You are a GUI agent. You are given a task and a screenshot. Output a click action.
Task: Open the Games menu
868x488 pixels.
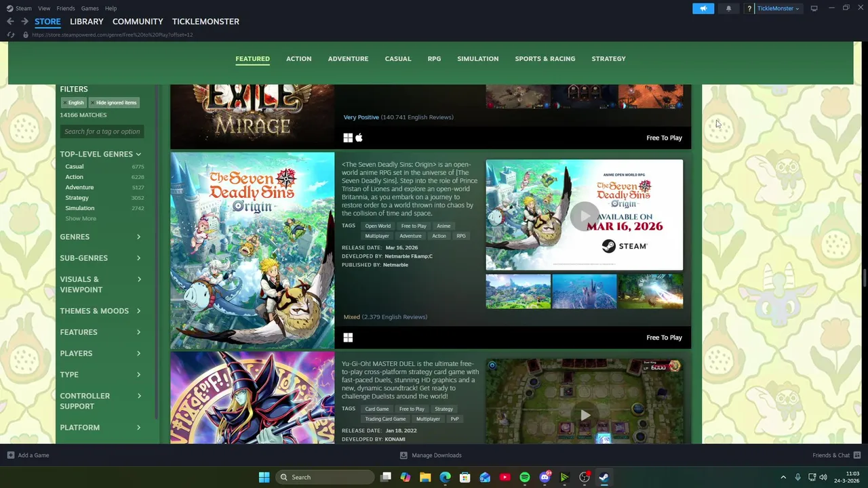[x=90, y=8]
